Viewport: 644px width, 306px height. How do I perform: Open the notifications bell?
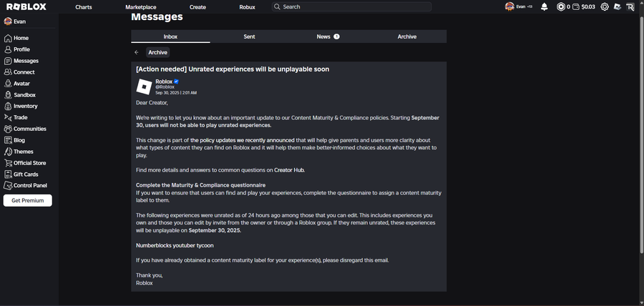(x=544, y=7)
